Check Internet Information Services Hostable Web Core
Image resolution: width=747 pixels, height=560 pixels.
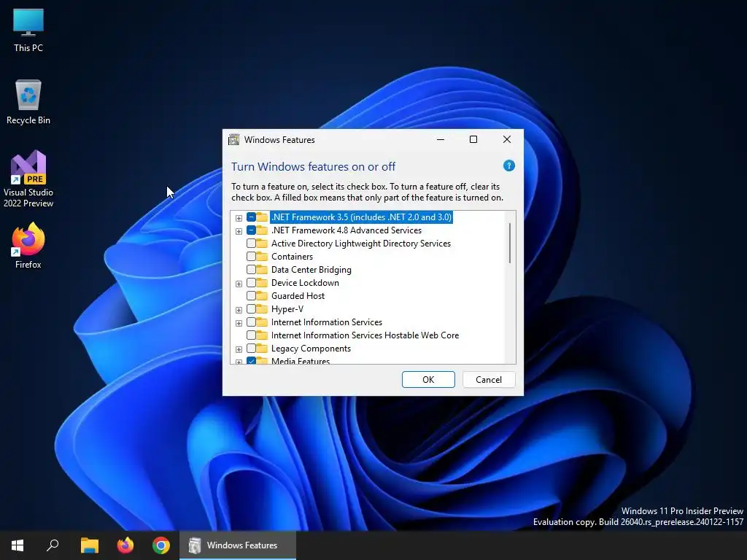[x=251, y=335]
